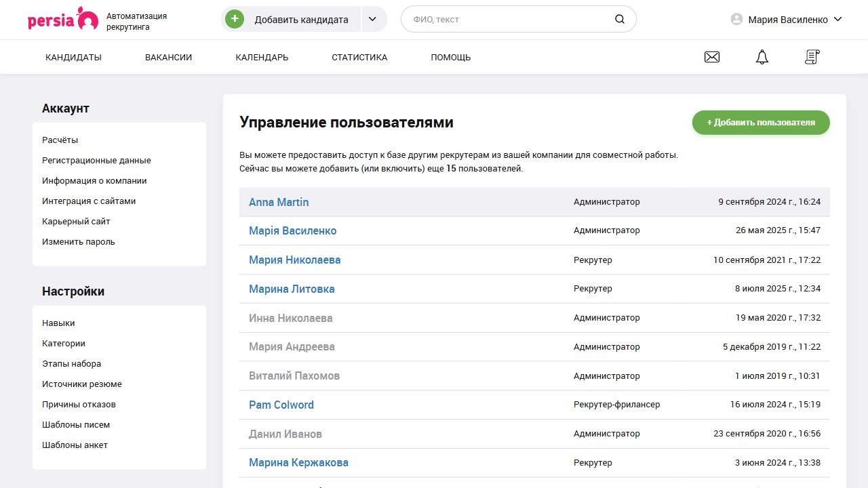Switch to the ВАКАНСИИ section

pyautogui.click(x=168, y=57)
